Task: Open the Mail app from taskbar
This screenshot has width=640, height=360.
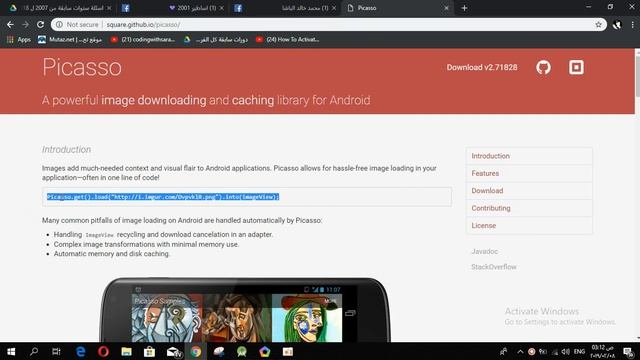Action: [173, 351]
